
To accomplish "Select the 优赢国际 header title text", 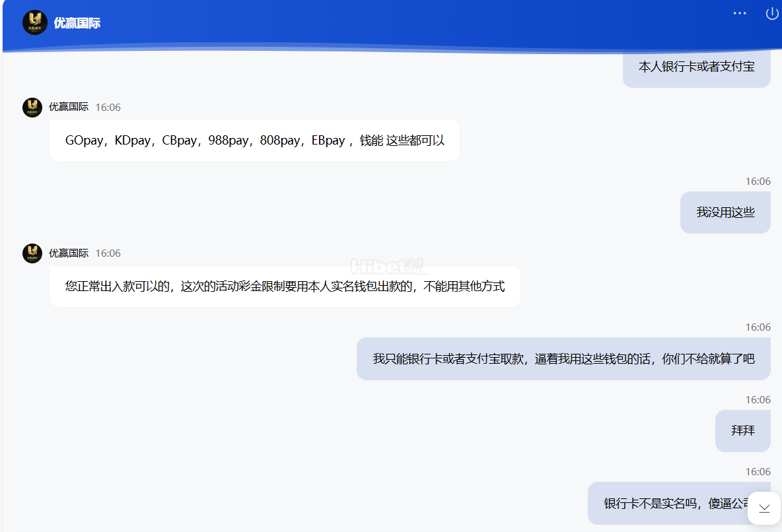I will 77,23.
